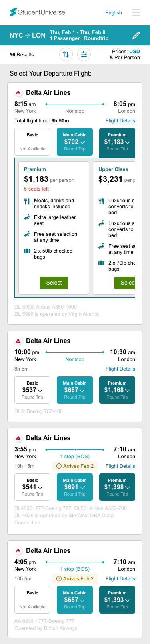Open Flight Details for 8:15 am flight
Viewport: 150px width, 644px height.
point(120,121)
